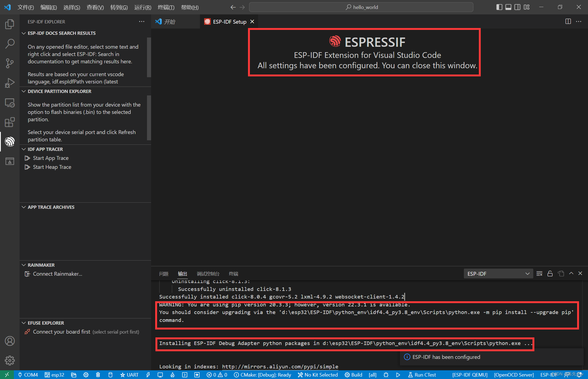
Task: Switch to the 开始 editor tab
Action: [176, 21]
